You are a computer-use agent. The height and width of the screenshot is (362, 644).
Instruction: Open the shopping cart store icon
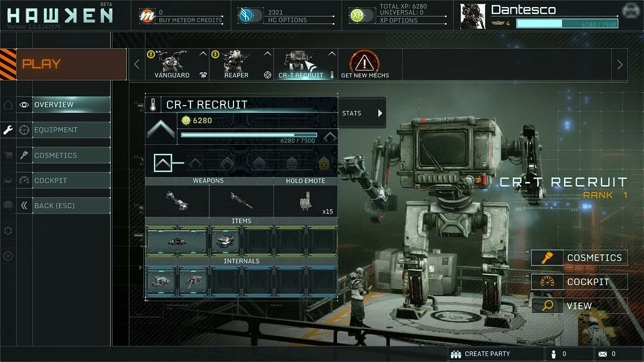[x=8, y=155]
